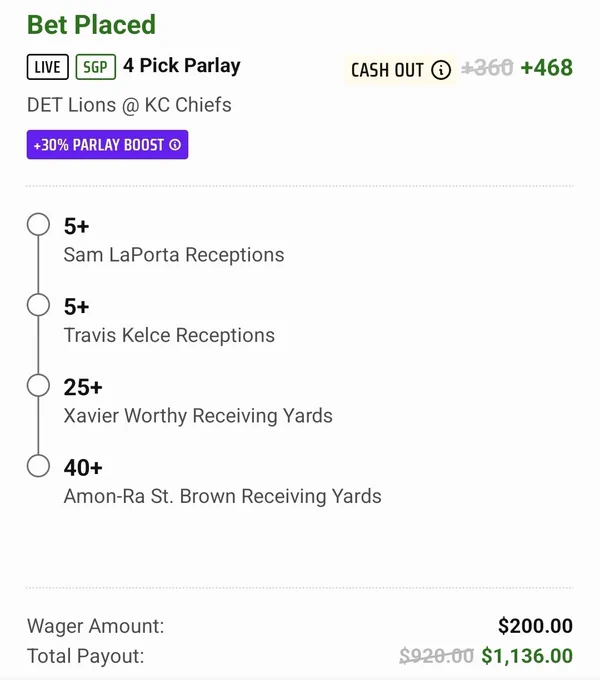The height and width of the screenshot is (680, 600).
Task: Click the LIVE badge
Action: coord(48,67)
